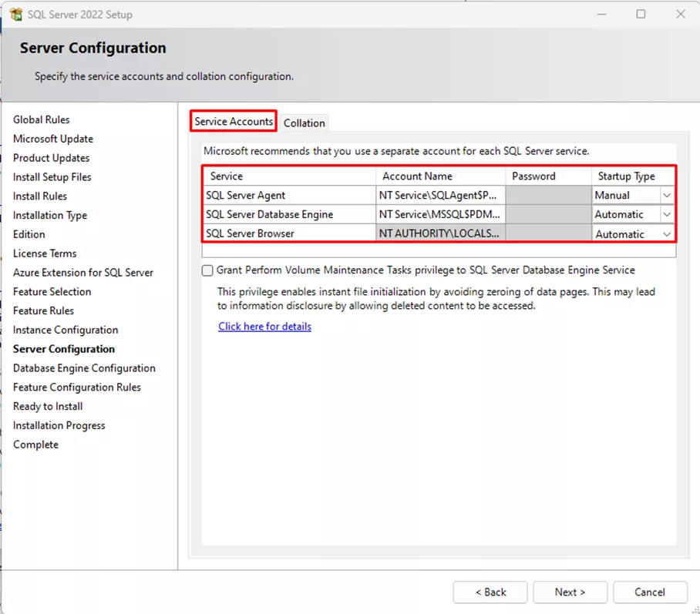This screenshot has height=614, width=700.
Task: Click the Startup Type column header
Action: point(633,176)
